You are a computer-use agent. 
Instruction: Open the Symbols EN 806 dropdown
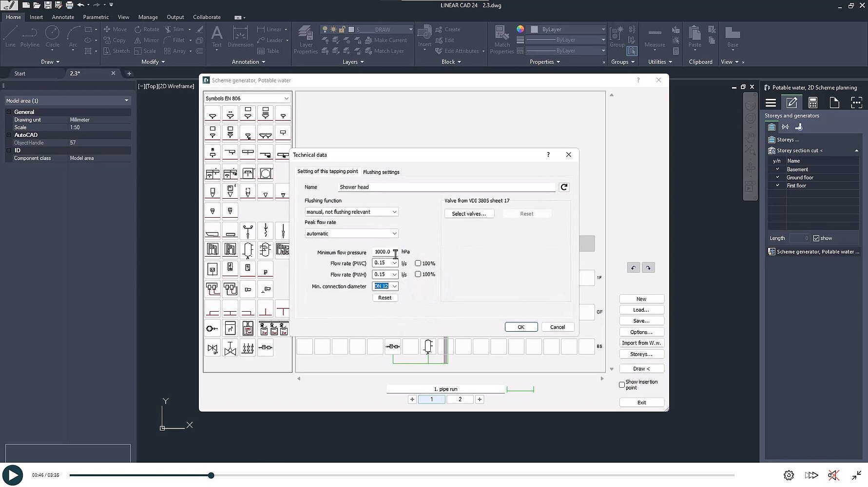(247, 98)
